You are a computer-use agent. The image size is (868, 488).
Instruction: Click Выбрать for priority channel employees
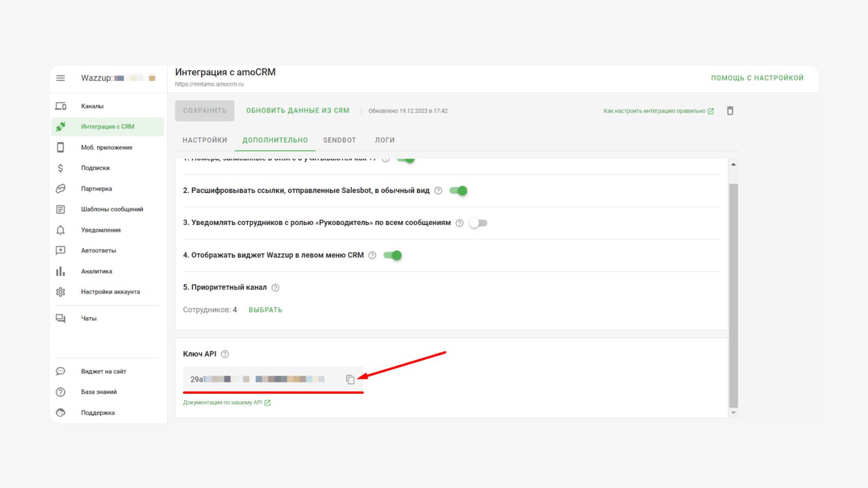(x=265, y=310)
